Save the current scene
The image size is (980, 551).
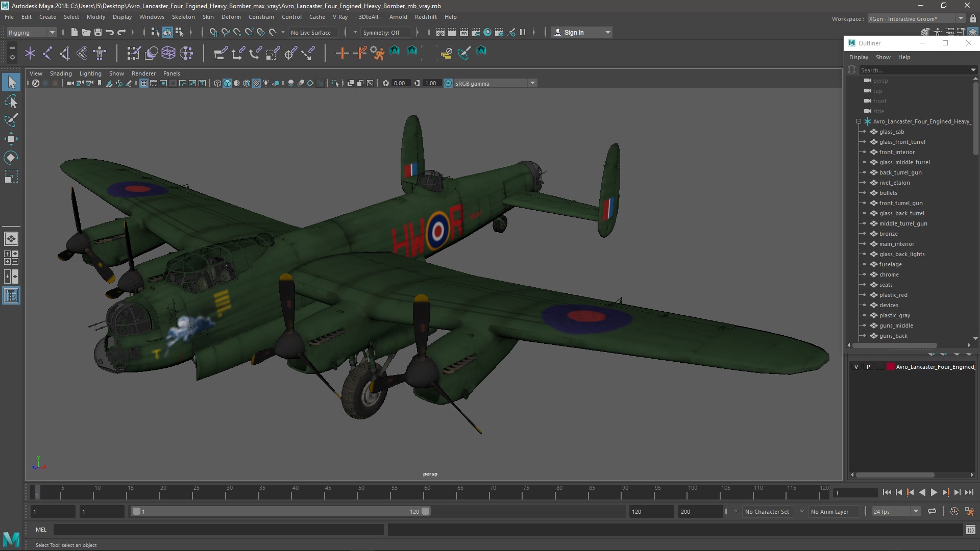point(97,32)
